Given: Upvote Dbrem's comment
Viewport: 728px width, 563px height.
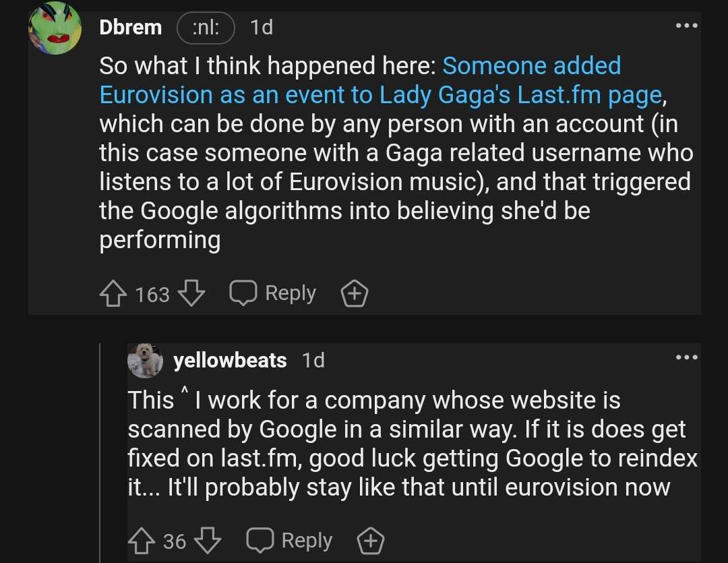Looking at the screenshot, I should coord(113,293).
